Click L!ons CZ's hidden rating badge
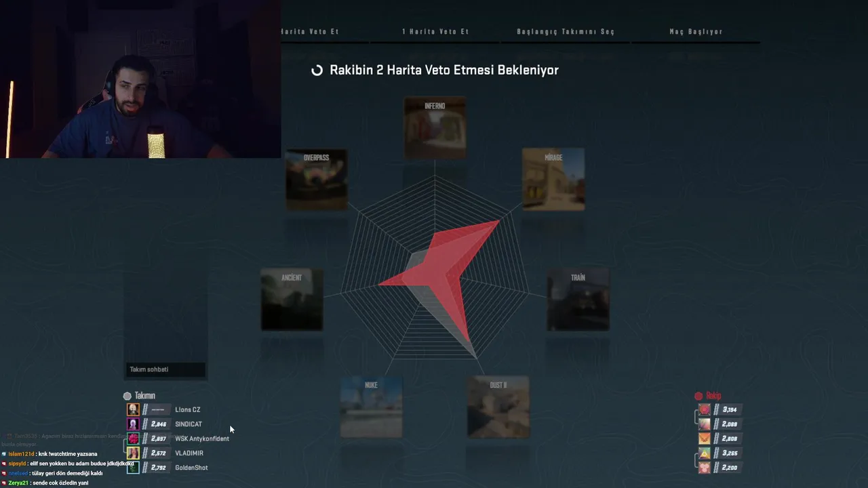 click(158, 409)
